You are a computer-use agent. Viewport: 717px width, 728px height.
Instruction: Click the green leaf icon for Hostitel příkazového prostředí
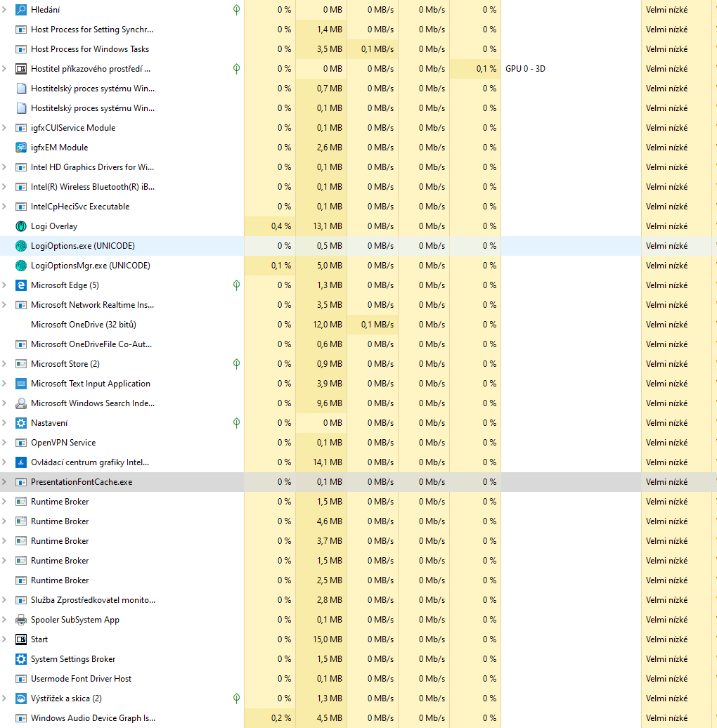click(236, 69)
